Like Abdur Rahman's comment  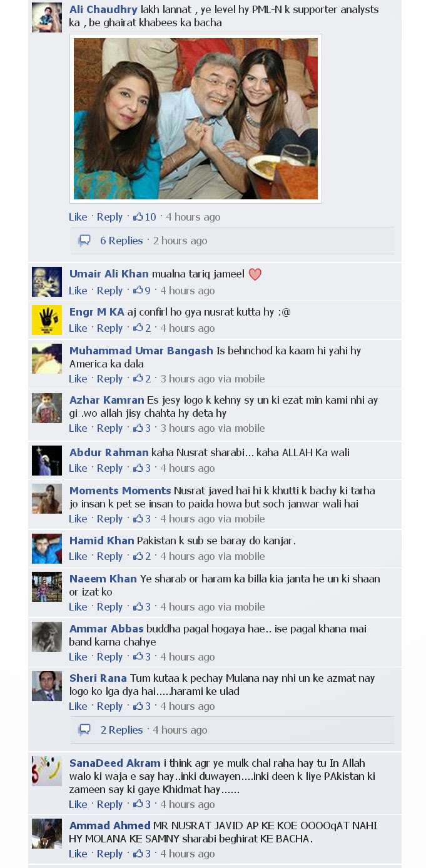click(78, 468)
